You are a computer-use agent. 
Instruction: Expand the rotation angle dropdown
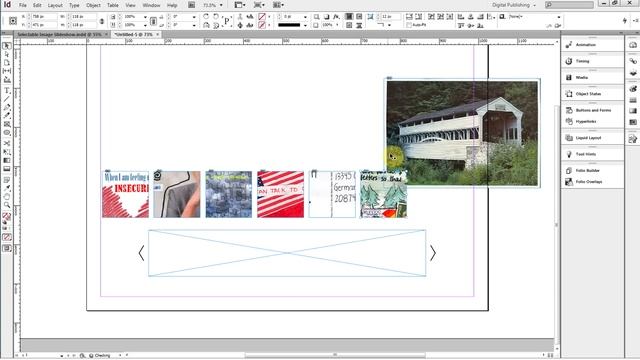(194, 17)
